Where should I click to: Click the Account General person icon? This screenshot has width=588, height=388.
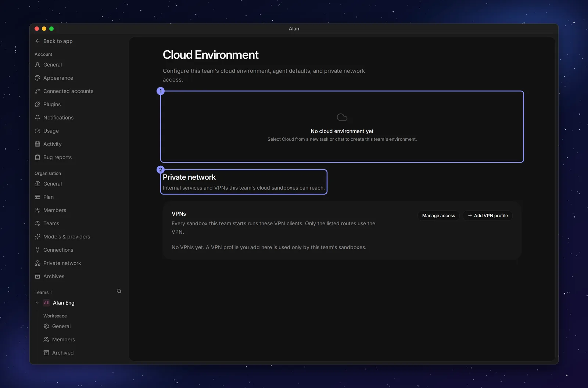[37, 65]
